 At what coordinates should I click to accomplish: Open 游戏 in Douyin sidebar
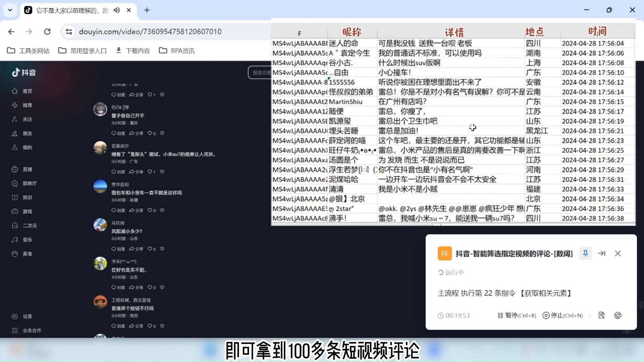click(22, 212)
